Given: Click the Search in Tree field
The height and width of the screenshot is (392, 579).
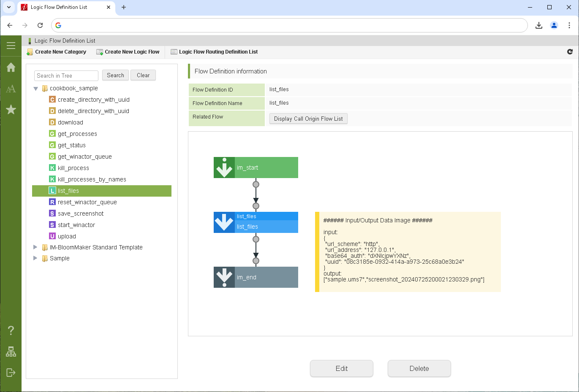Looking at the screenshot, I should point(66,76).
